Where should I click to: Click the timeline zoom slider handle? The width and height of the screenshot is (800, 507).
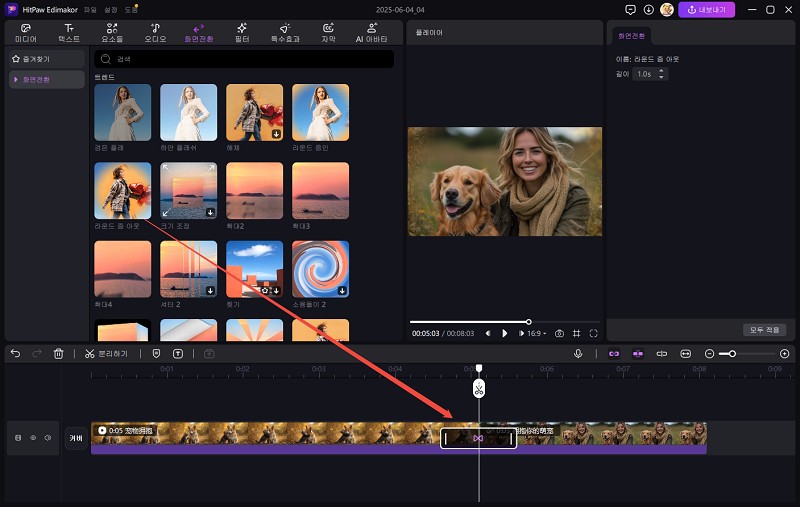(732, 353)
